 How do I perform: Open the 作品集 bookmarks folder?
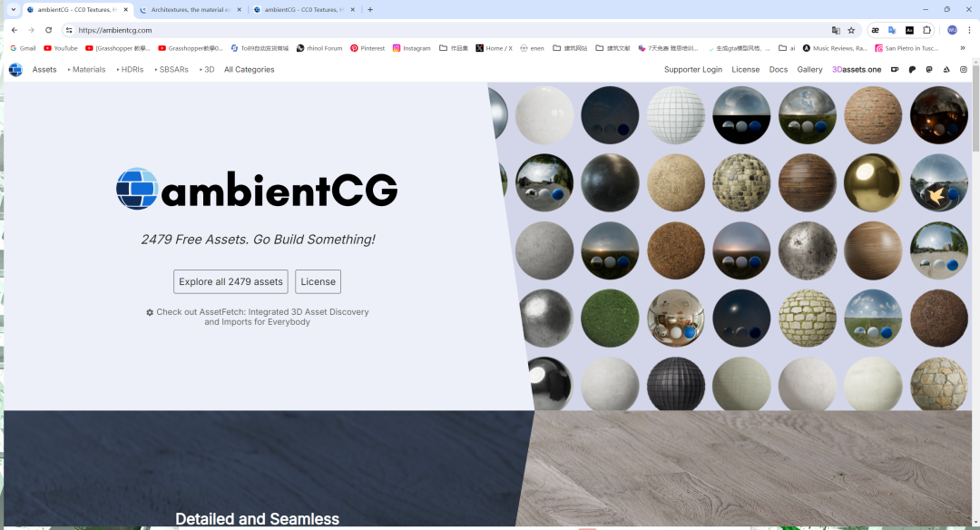click(454, 48)
